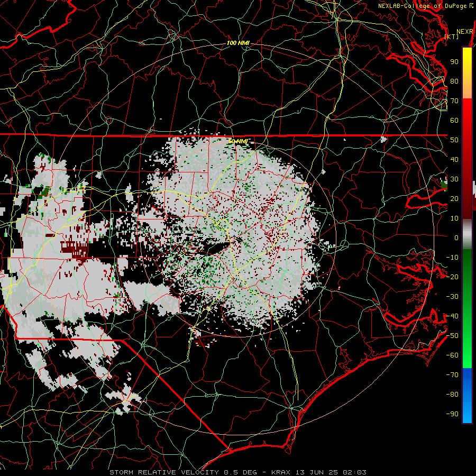Click the KT units label above color scale

tap(452, 36)
